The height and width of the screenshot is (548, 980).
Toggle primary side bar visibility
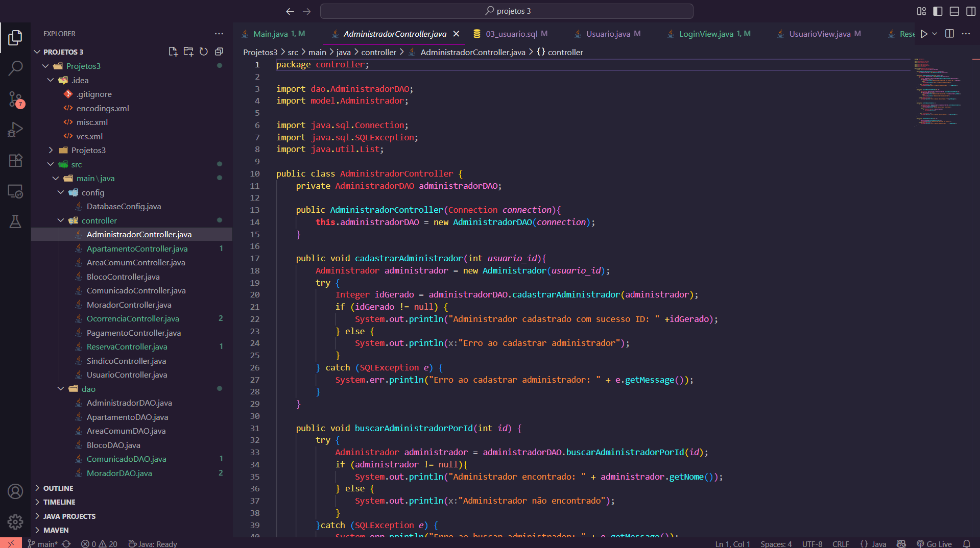938,11
